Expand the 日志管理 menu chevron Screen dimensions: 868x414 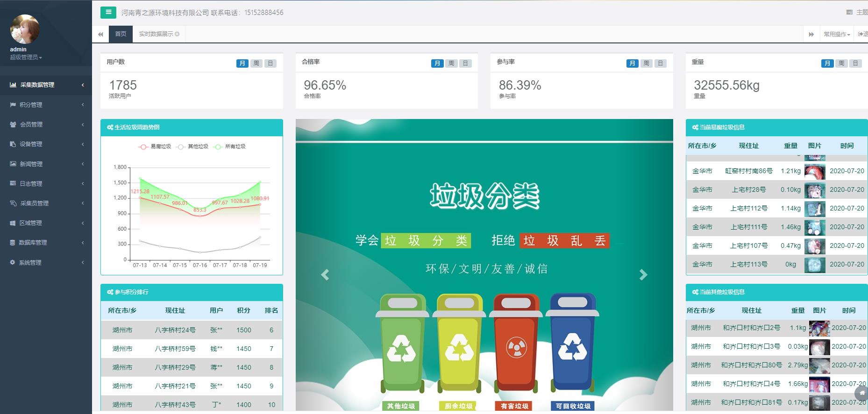[83, 183]
